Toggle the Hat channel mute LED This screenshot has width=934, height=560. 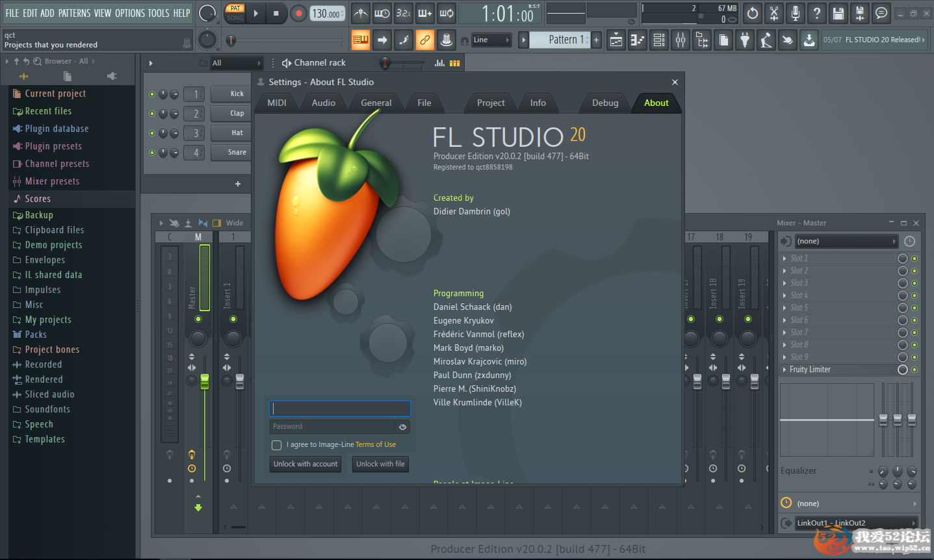[x=152, y=133]
